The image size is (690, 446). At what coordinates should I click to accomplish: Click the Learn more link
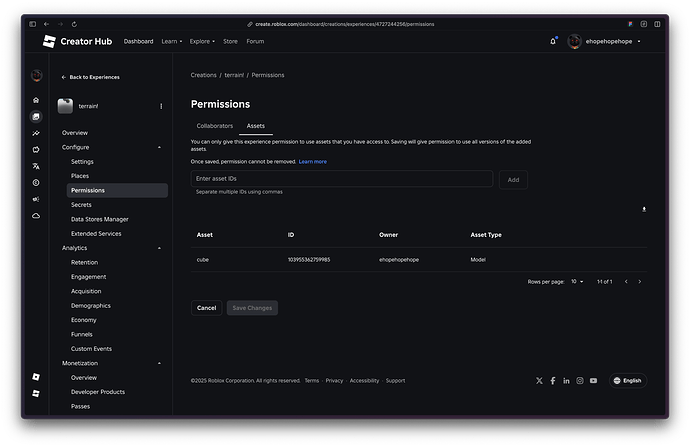[x=312, y=162]
